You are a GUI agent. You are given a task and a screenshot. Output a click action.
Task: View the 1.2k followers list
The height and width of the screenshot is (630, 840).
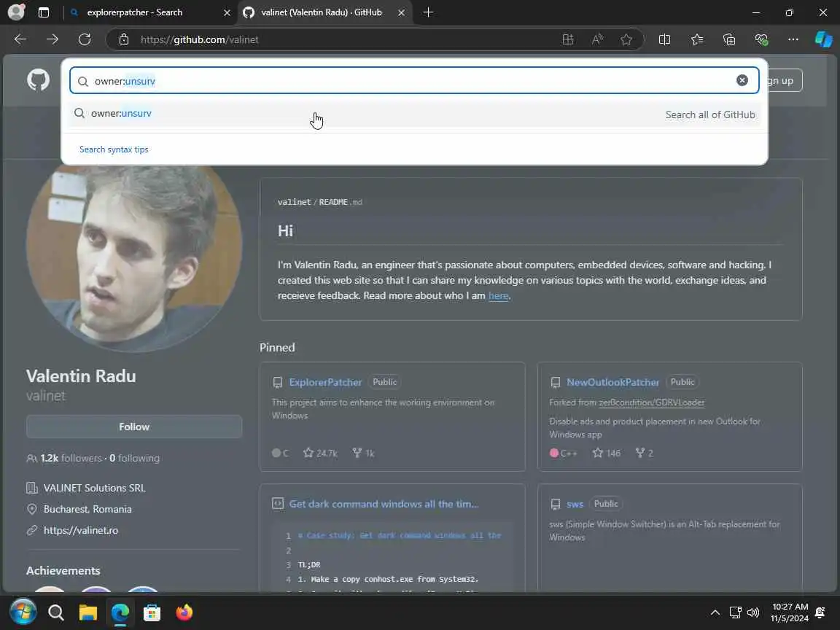(71, 458)
